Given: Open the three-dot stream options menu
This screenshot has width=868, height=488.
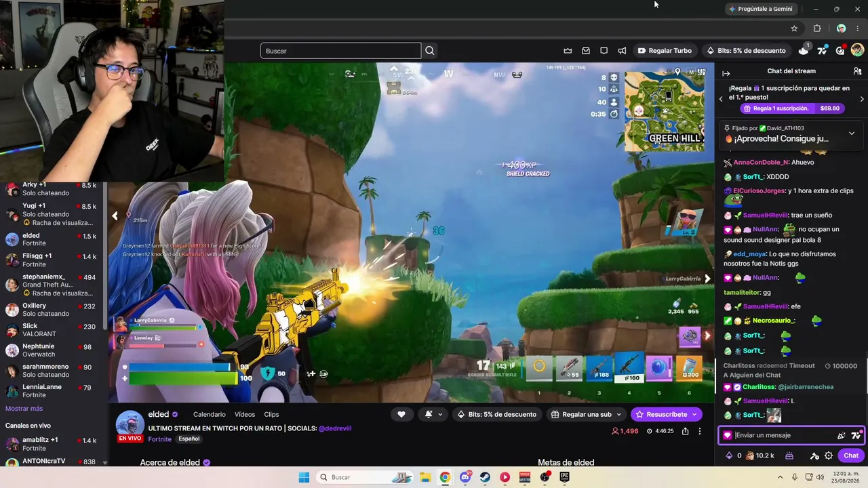Looking at the screenshot, I should (700, 431).
